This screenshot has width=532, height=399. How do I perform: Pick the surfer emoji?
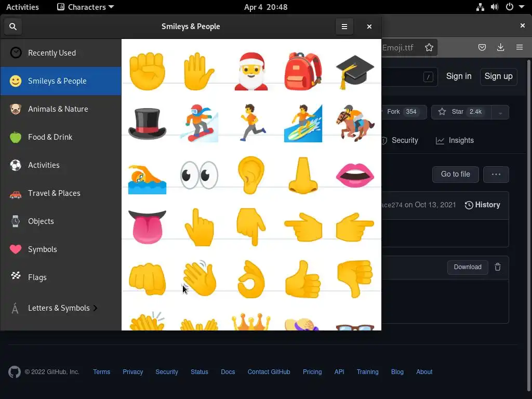click(303, 123)
